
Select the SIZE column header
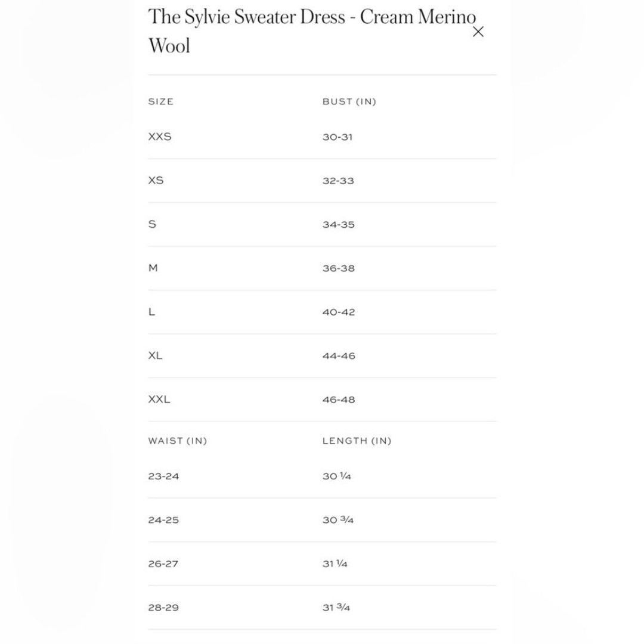[160, 101]
